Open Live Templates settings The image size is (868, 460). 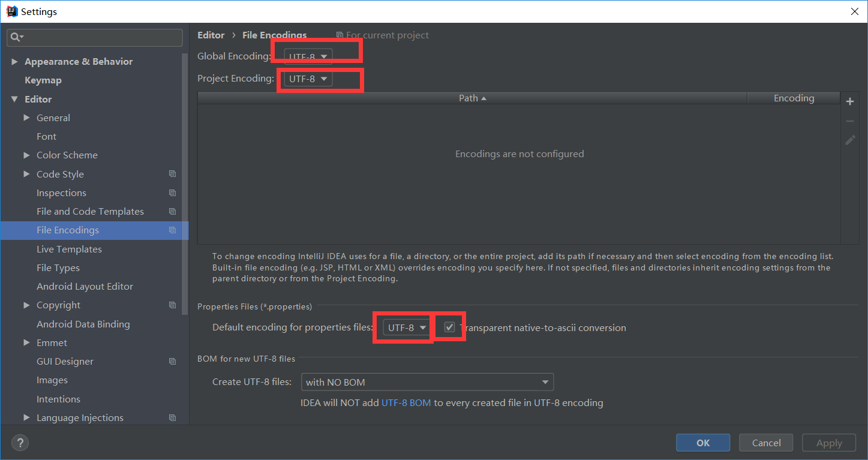69,249
